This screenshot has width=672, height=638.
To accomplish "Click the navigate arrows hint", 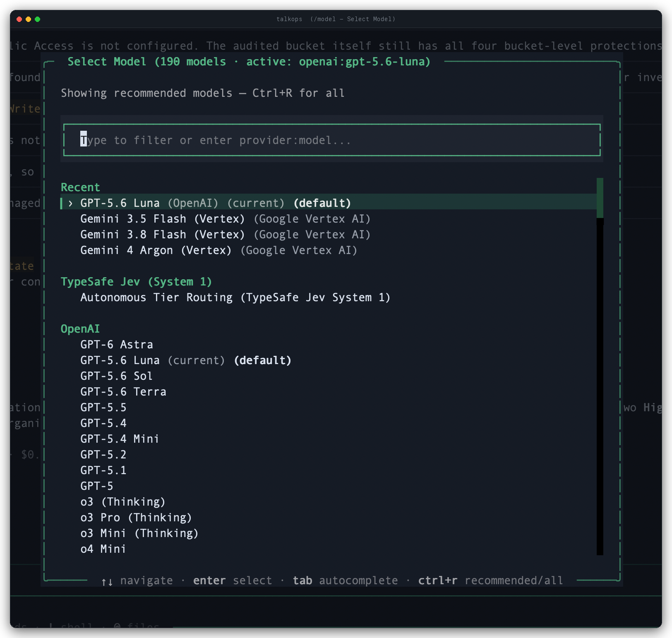I will tap(137, 581).
